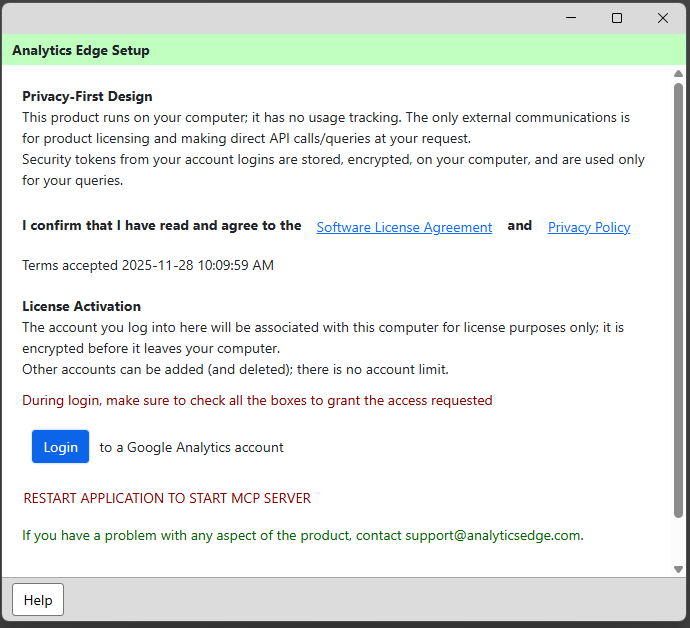The width and height of the screenshot is (690, 628).
Task: Select the License Activation heading
Action: tap(81, 306)
